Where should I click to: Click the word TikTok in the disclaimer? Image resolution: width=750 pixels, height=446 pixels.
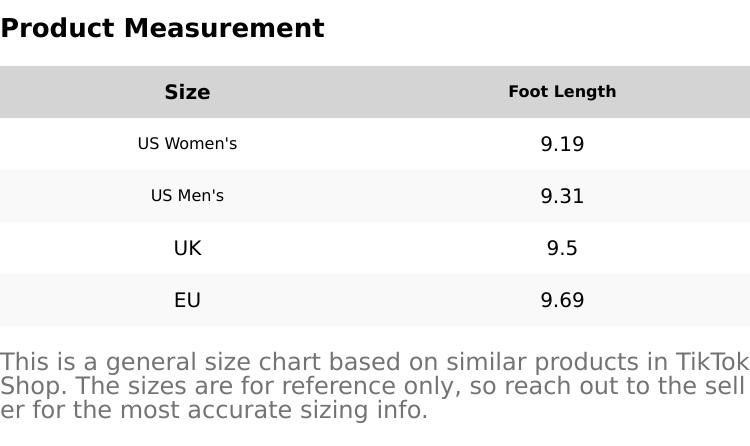(x=712, y=362)
